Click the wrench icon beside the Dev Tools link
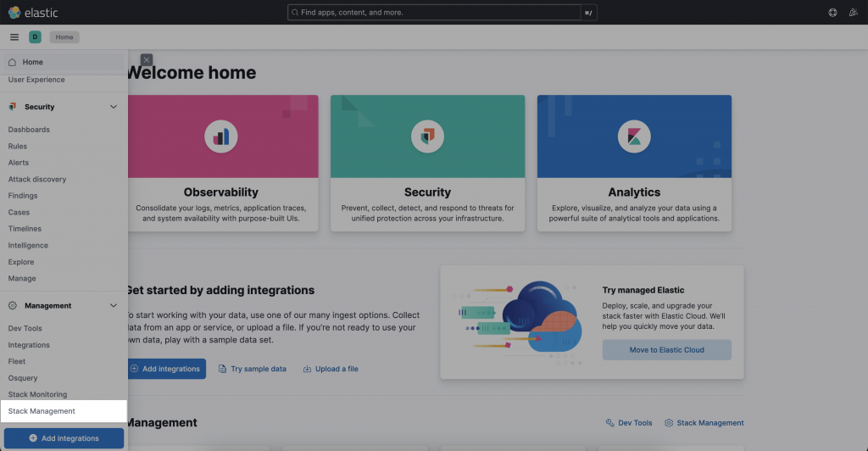 tap(610, 423)
